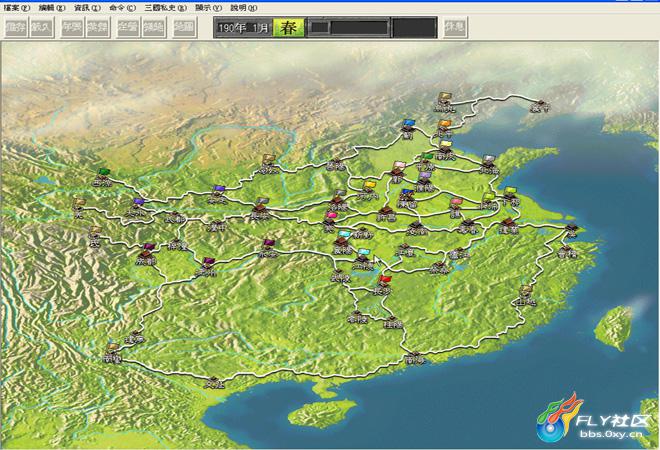Viewport: 660px width, 450px height.
Task: Select 小沛 city with lime flag
Action: pos(489,202)
